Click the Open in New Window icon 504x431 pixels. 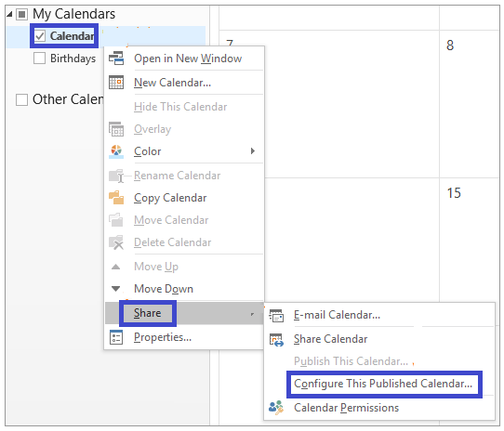click(x=116, y=59)
